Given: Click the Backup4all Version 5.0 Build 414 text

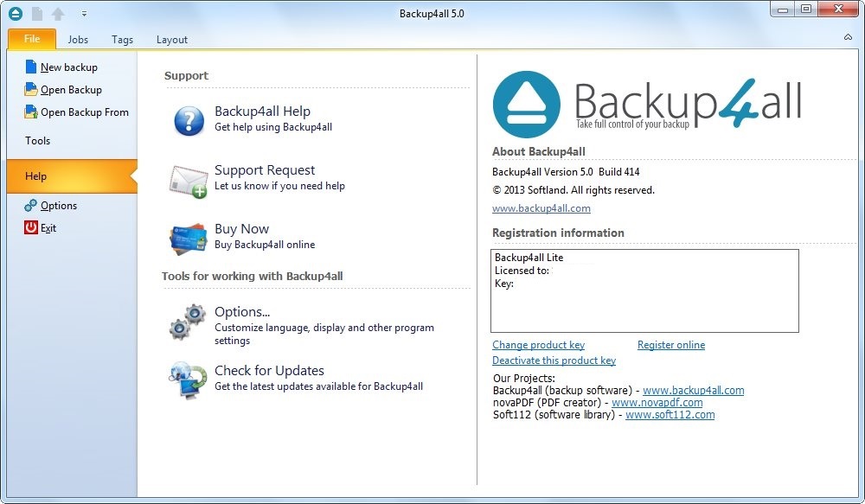Looking at the screenshot, I should pyautogui.click(x=566, y=172).
